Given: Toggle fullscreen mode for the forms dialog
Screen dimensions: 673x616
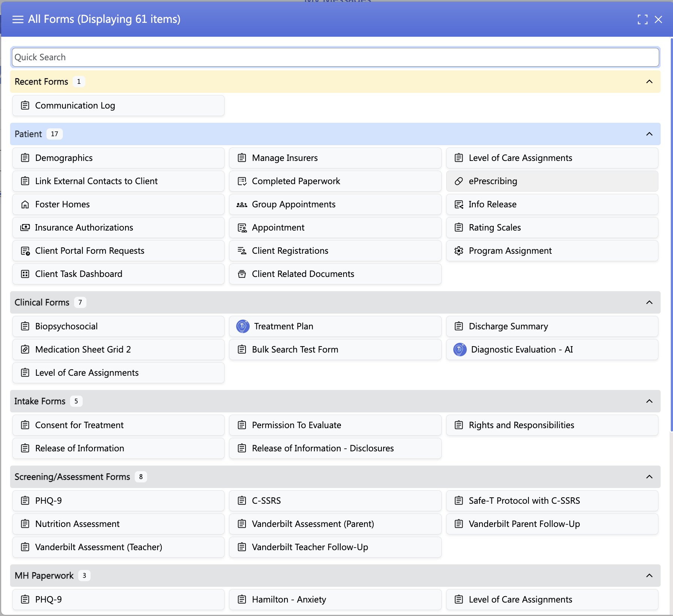Looking at the screenshot, I should pos(642,19).
